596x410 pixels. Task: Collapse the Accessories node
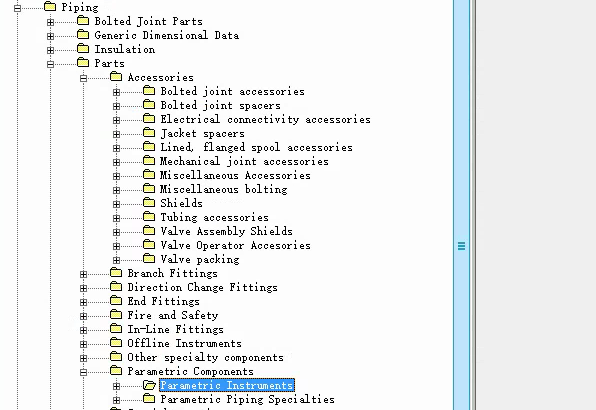84,78
